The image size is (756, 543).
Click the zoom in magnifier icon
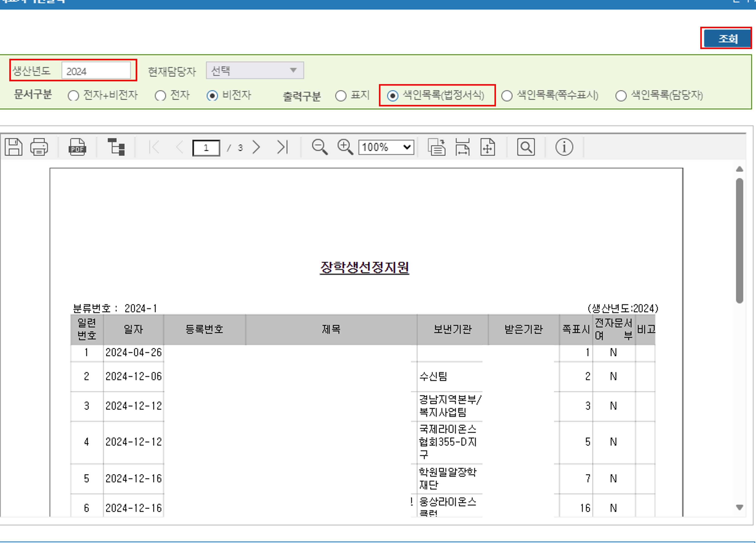tap(345, 147)
